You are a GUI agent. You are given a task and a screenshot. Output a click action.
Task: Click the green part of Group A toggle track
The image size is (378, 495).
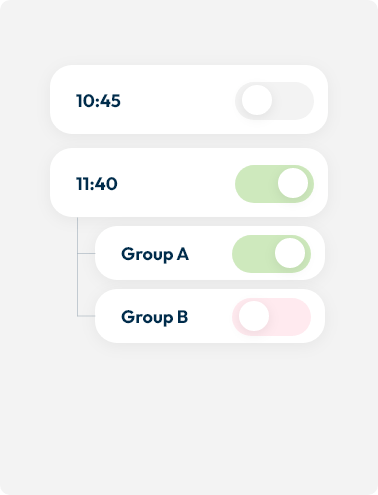[x=253, y=254]
